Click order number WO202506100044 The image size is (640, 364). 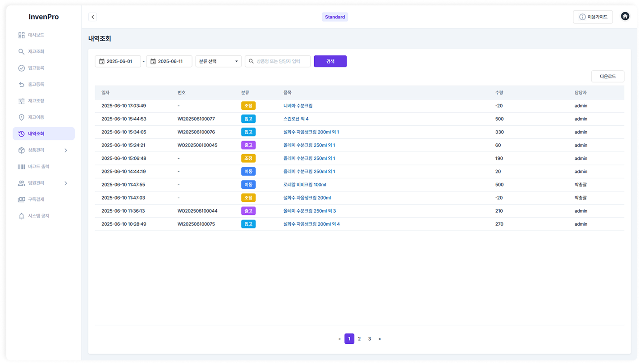pyautogui.click(x=197, y=211)
